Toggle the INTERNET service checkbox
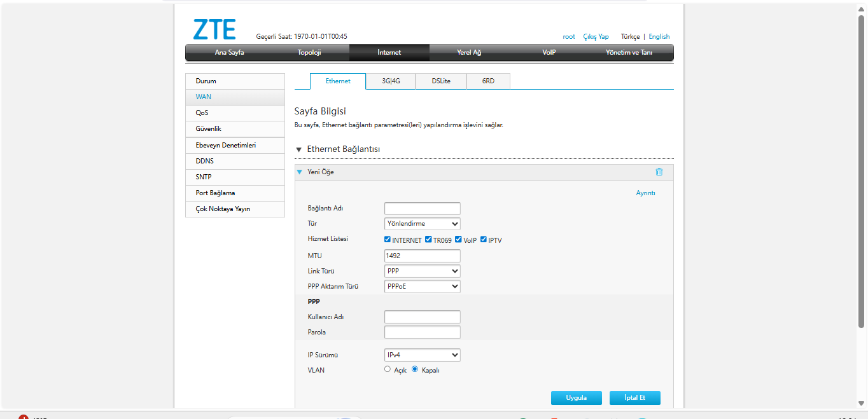The height and width of the screenshot is (419, 868). (388, 240)
